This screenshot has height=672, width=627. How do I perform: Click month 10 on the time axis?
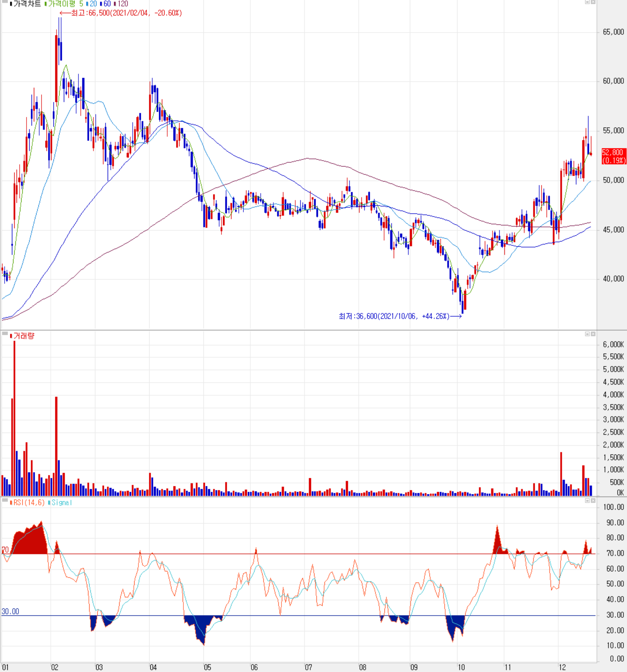click(x=461, y=667)
